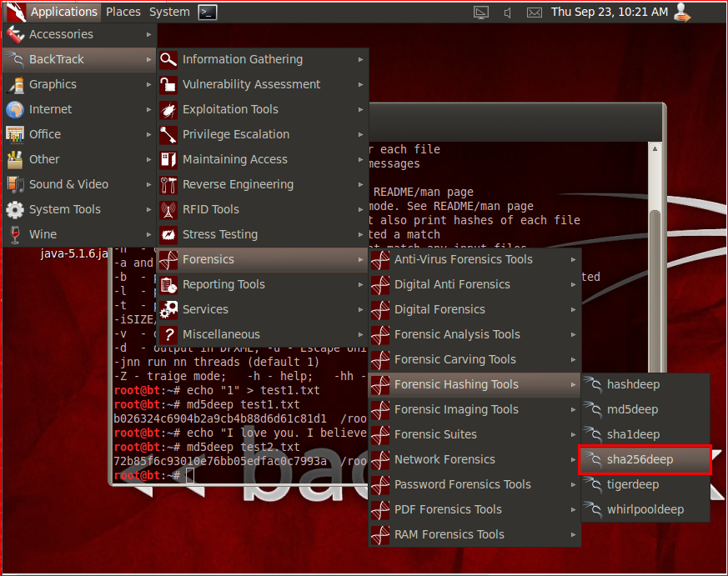Viewport: 728px width, 576px height.
Task: Open Forensic Analysis Tools entry
Action: (474, 334)
